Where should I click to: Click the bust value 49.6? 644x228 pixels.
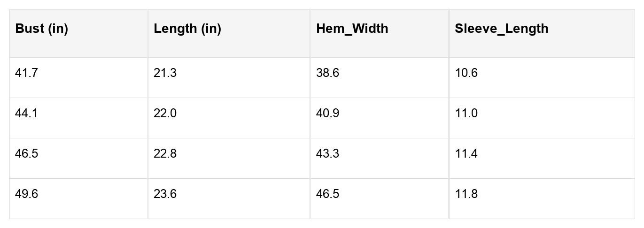pos(26,194)
